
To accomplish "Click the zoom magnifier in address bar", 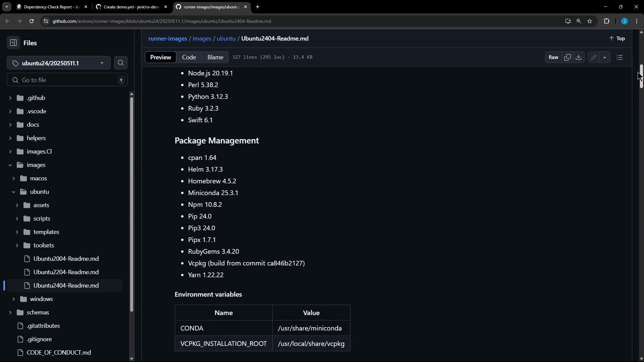I will click(579, 21).
